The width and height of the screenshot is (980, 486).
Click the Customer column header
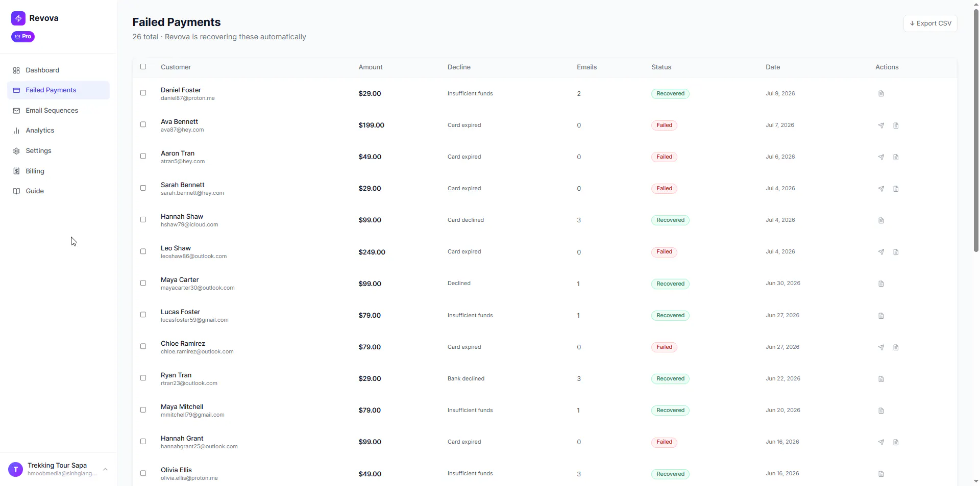[x=176, y=67]
